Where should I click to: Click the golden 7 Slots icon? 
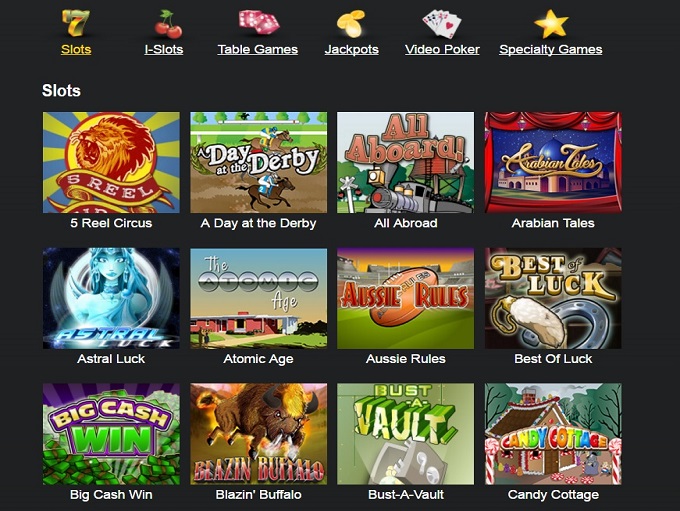[x=76, y=23]
